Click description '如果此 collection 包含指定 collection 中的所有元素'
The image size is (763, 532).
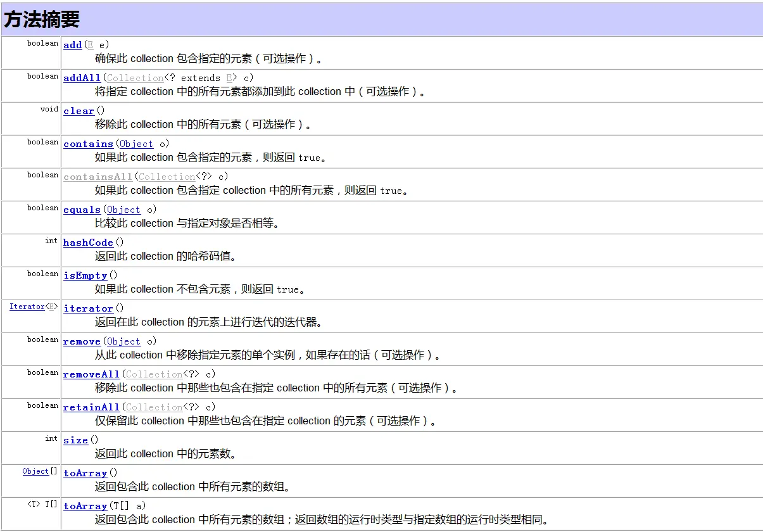pos(214,191)
